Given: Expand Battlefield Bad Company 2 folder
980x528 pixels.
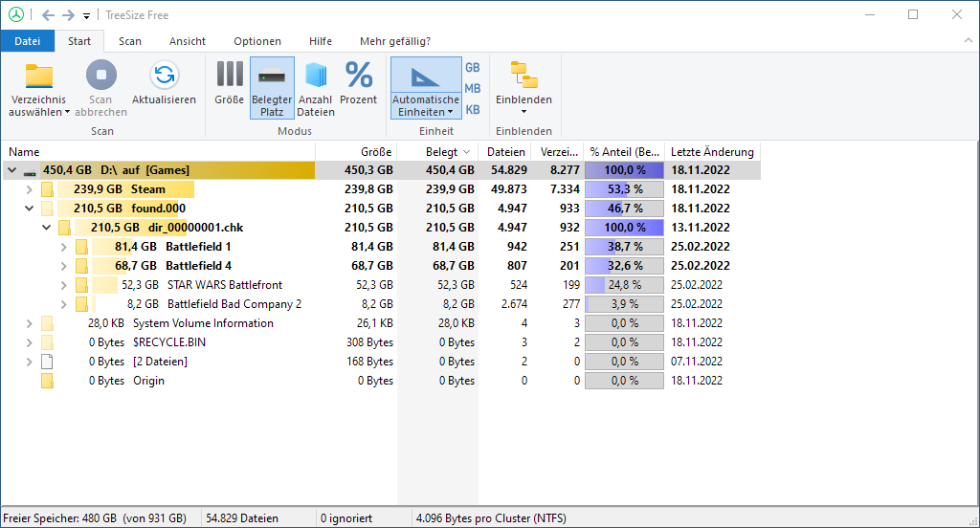Looking at the screenshot, I should (64, 304).
